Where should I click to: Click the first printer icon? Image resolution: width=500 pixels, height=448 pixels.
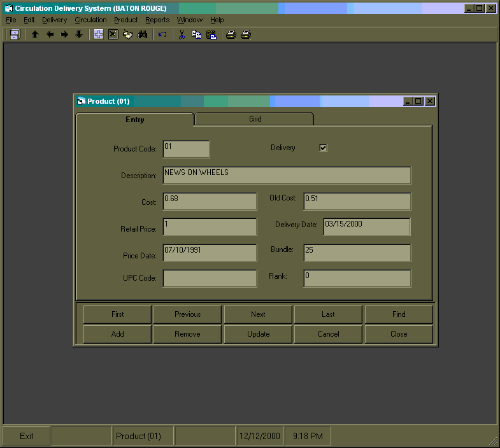tap(231, 34)
